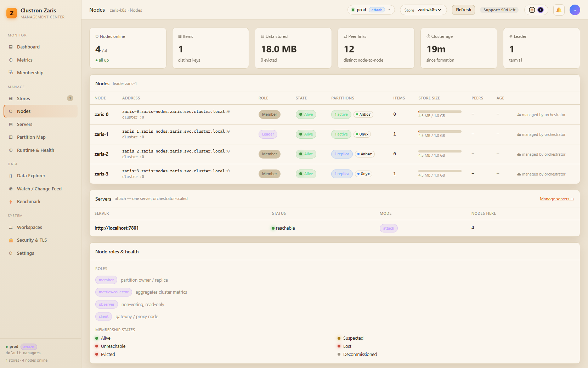This screenshot has width=588, height=368.
Task: Click the metrics-collector role tag
Action: pyautogui.click(x=114, y=292)
